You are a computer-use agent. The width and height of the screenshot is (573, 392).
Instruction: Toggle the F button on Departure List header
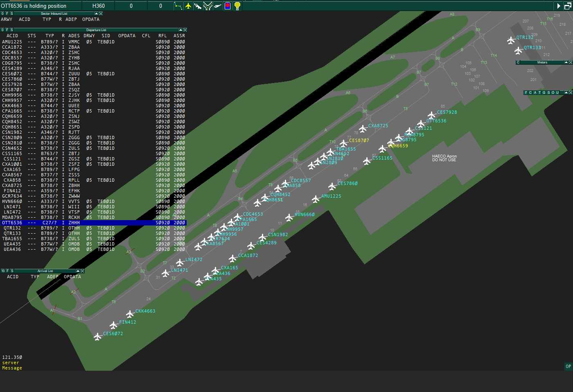tap(7, 30)
